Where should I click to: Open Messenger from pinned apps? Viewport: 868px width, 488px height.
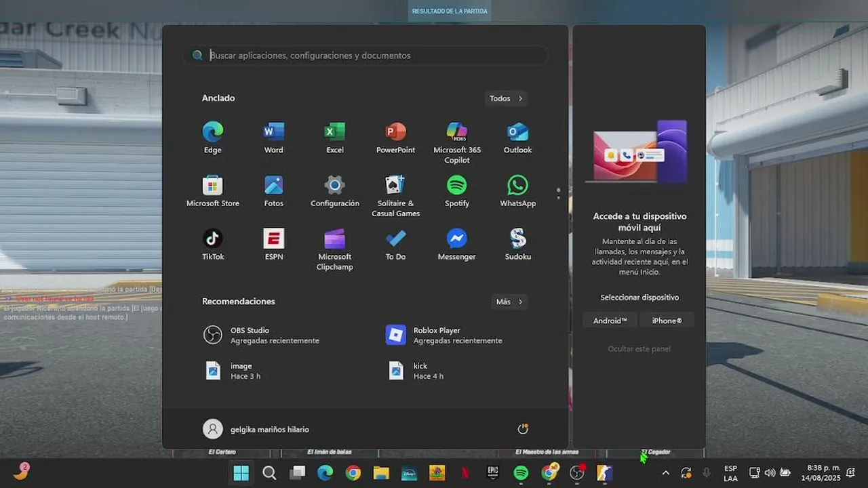coord(457,245)
